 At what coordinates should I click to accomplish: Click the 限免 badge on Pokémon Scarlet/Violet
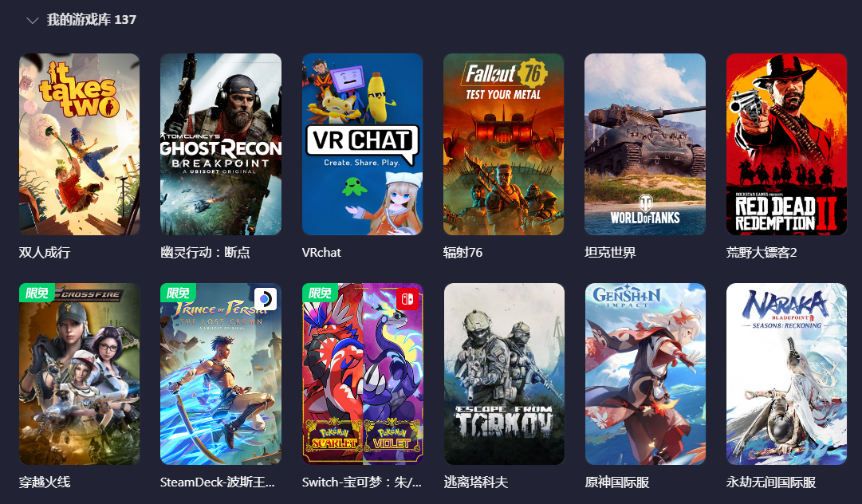point(321,293)
